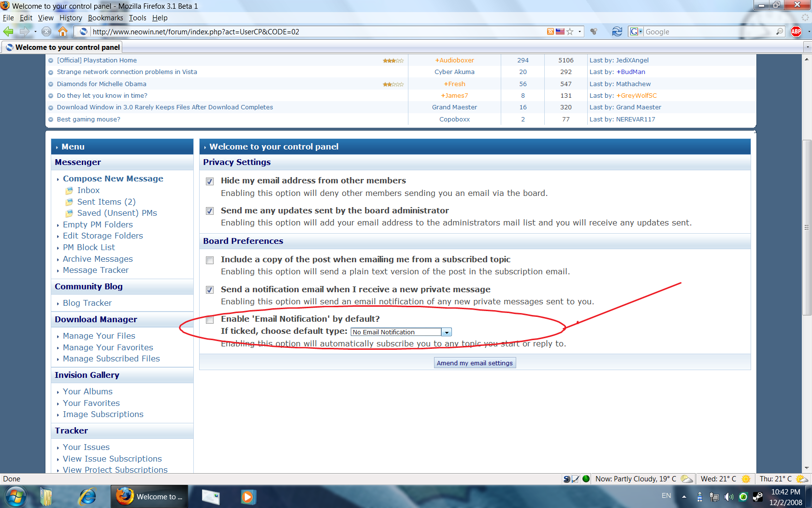Open the Home page icon
Screen dimensions: 812x508
[63, 31]
